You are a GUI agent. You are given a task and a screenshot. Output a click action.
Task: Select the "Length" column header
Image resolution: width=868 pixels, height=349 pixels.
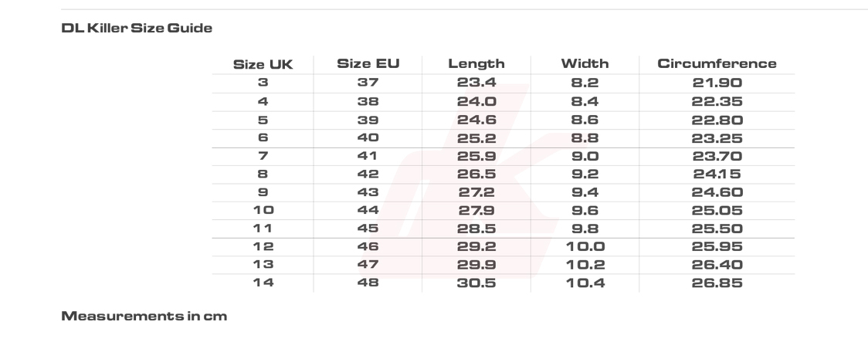pyautogui.click(x=476, y=65)
